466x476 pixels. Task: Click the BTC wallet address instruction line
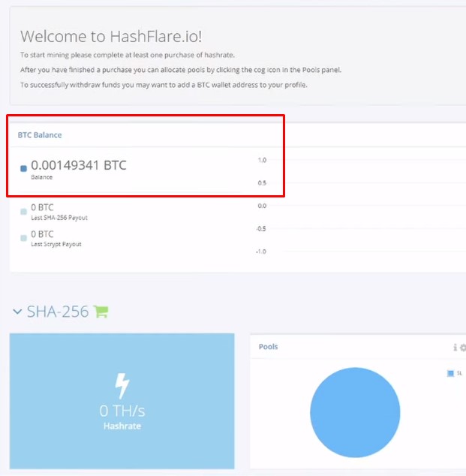pos(164,85)
